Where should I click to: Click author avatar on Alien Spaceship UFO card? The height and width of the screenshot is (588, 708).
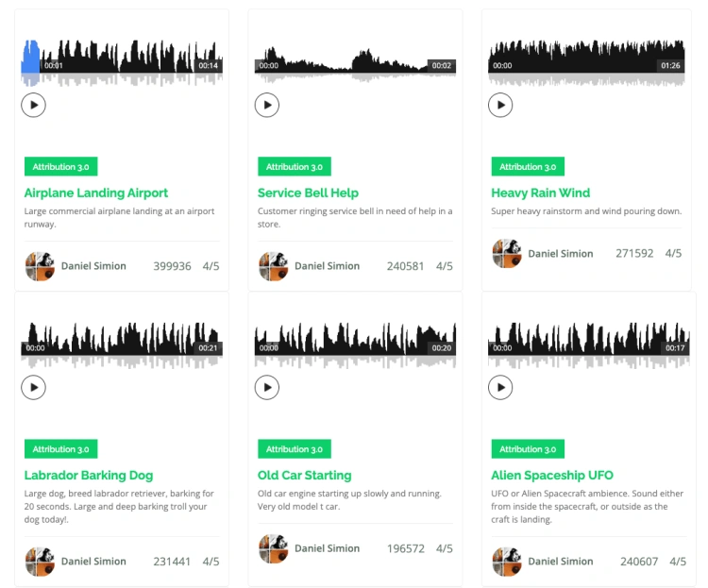(x=507, y=562)
